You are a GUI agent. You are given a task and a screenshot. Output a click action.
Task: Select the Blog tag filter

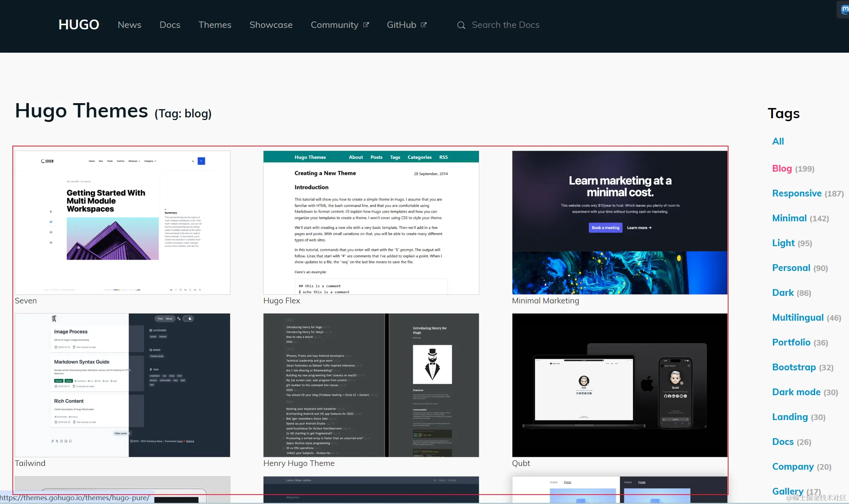(782, 168)
